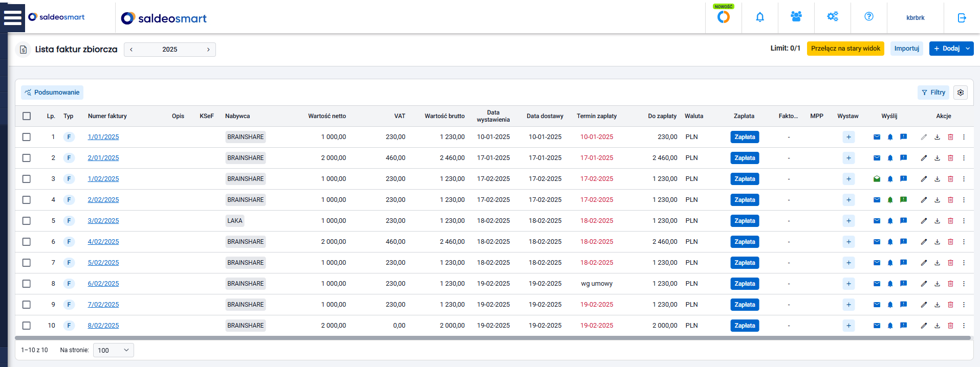Edit invoice 2/01/2025 with pencil icon
Screen dimensions: 980x367
click(x=924, y=158)
